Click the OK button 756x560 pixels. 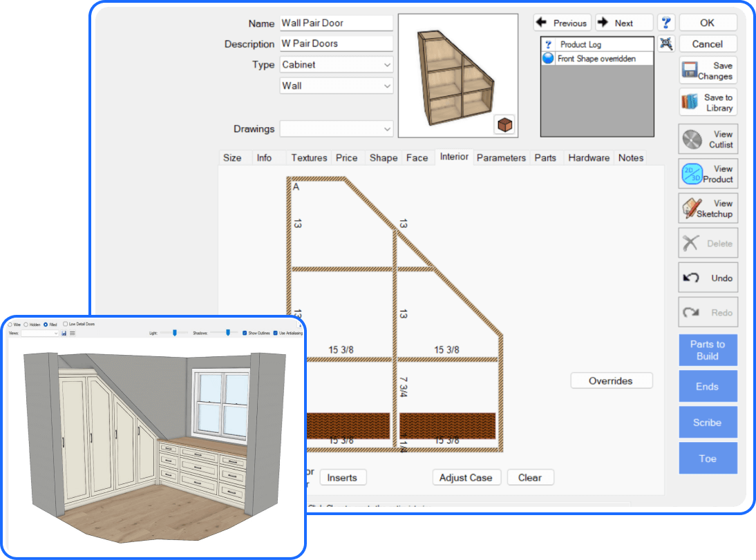[708, 23]
